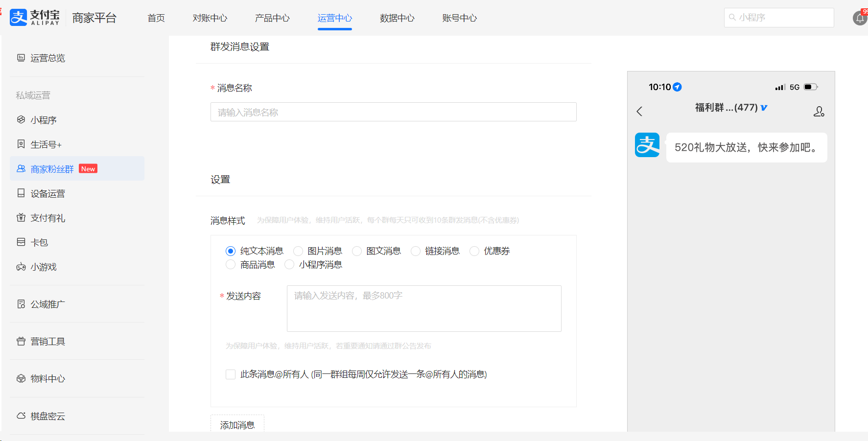Open 小程序 in the sidebar

click(43, 120)
